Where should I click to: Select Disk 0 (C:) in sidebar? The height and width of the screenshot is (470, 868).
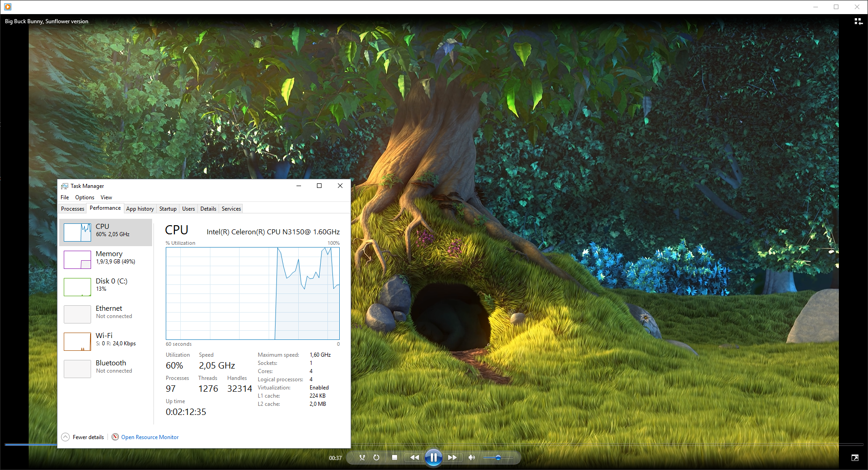106,287
